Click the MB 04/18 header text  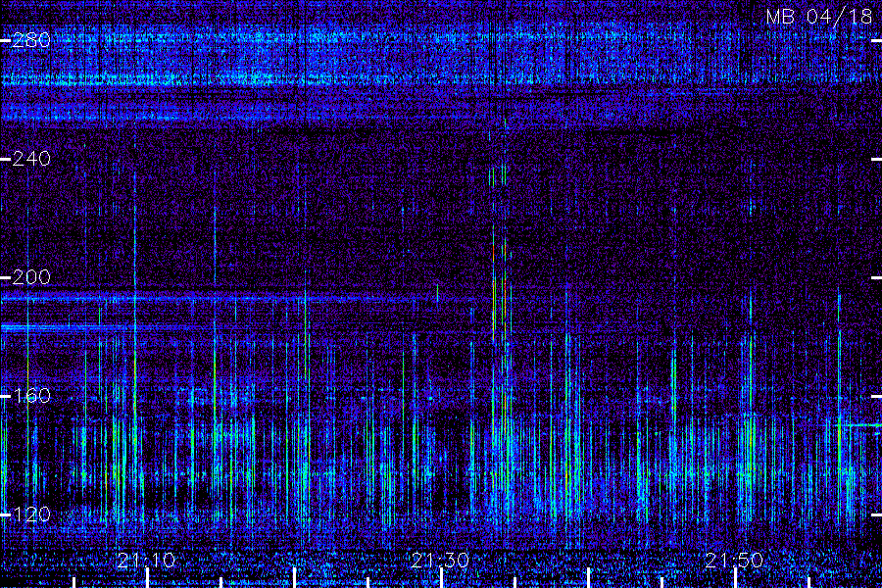pos(819,17)
